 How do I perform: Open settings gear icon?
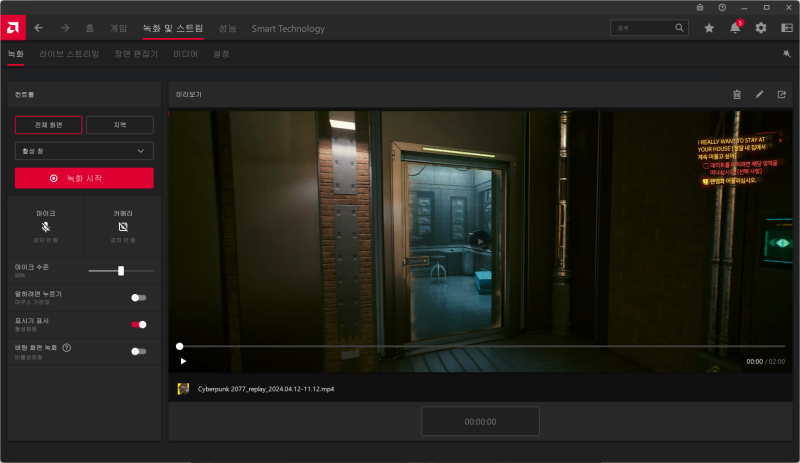click(x=761, y=28)
